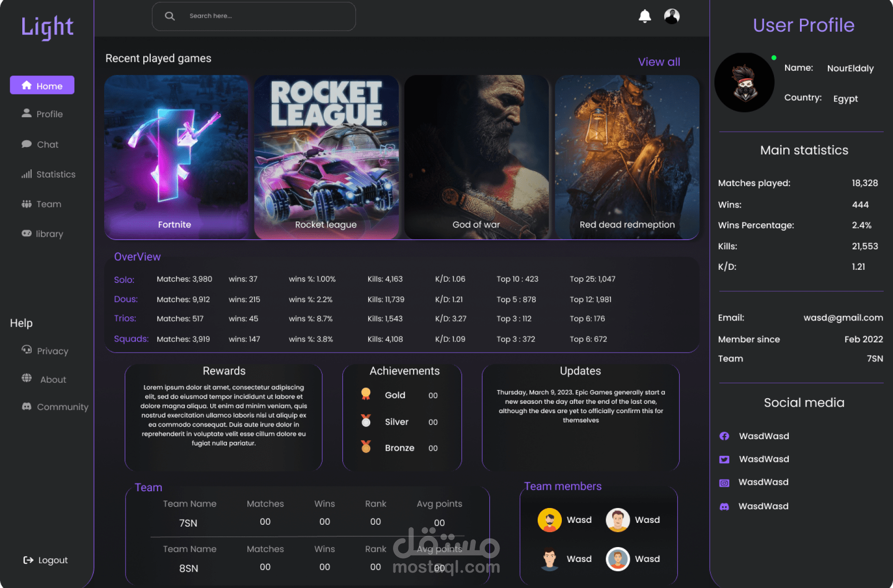Click the search magnifier icon
Screen dimensions: 893x588
click(x=170, y=16)
